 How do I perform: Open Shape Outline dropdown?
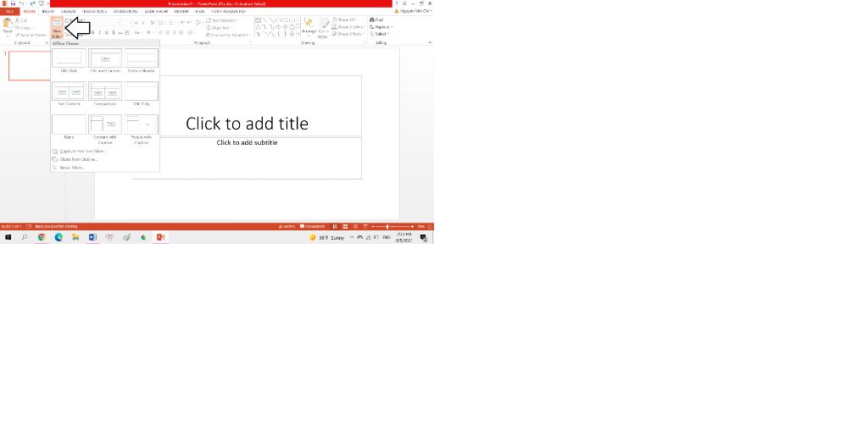(348, 26)
